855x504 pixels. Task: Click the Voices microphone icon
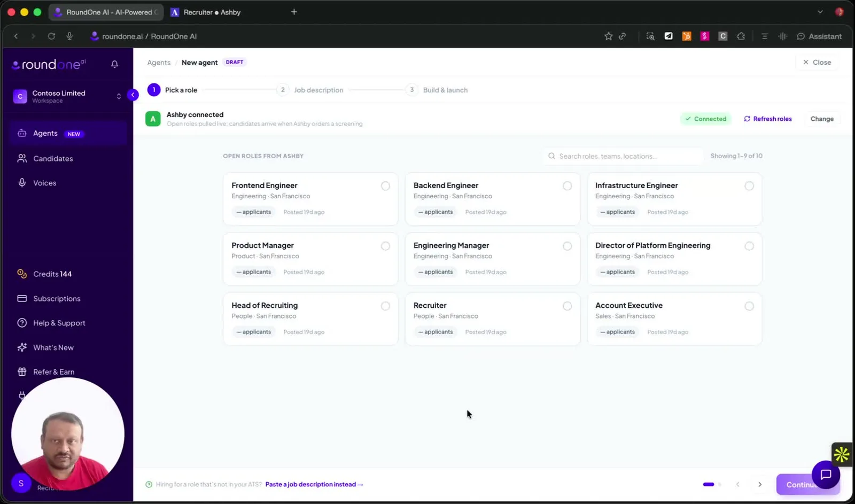tap(22, 183)
